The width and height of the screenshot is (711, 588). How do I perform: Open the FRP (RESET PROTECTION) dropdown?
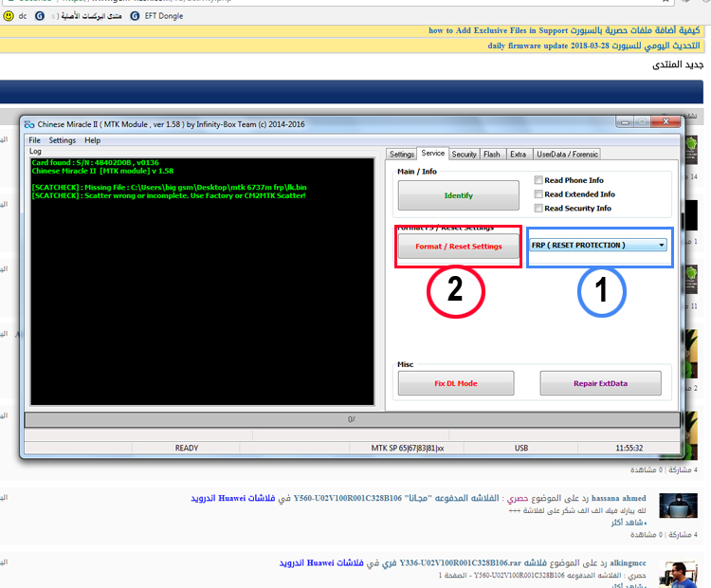(x=598, y=245)
